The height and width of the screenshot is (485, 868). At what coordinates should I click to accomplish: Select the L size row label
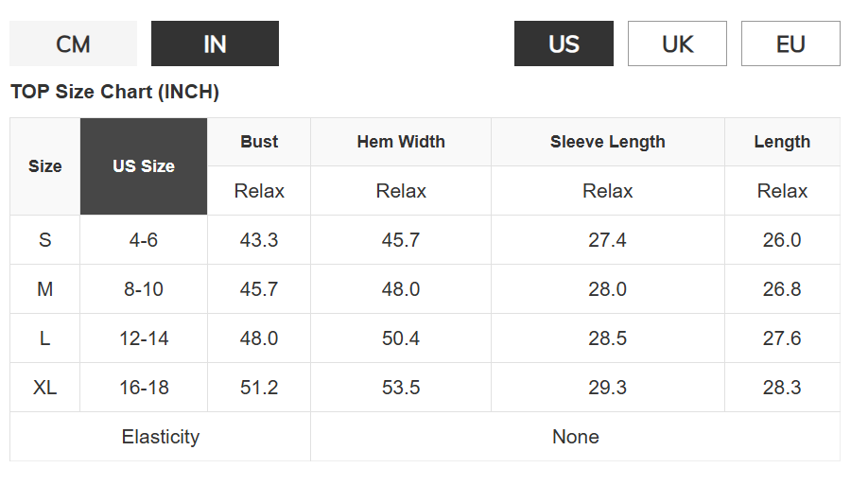[44, 338]
